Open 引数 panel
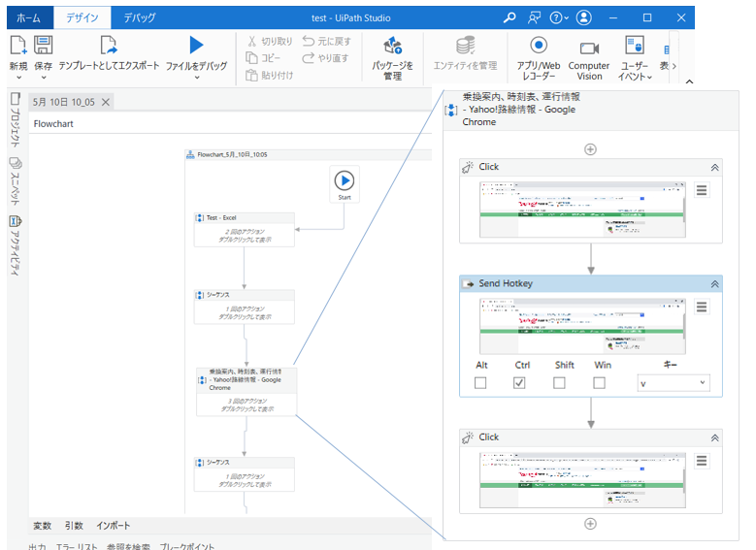Image resolution: width=756 pixels, height=550 pixels. tap(74, 526)
